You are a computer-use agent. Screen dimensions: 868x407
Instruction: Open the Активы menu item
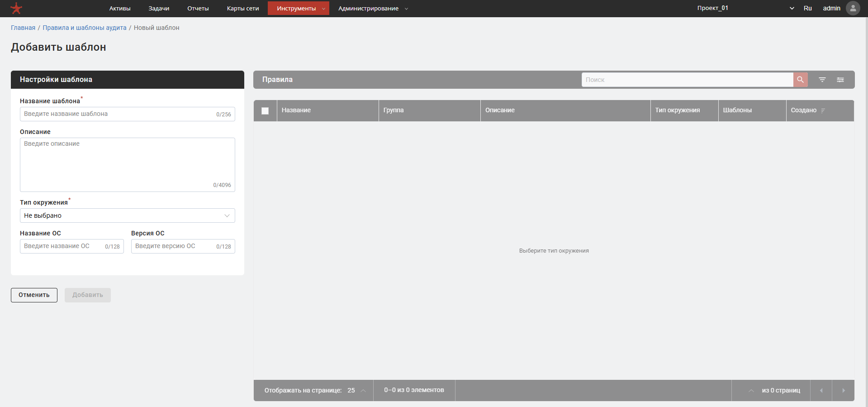coord(120,8)
